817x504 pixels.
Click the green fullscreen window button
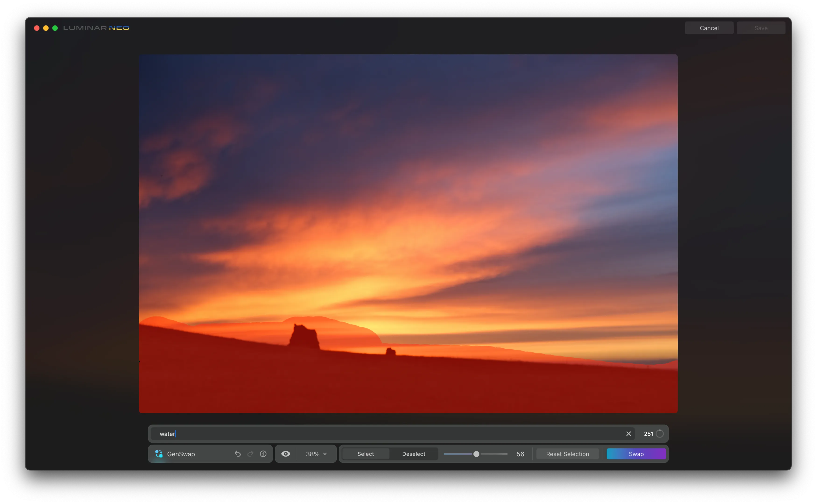(55, 28)
